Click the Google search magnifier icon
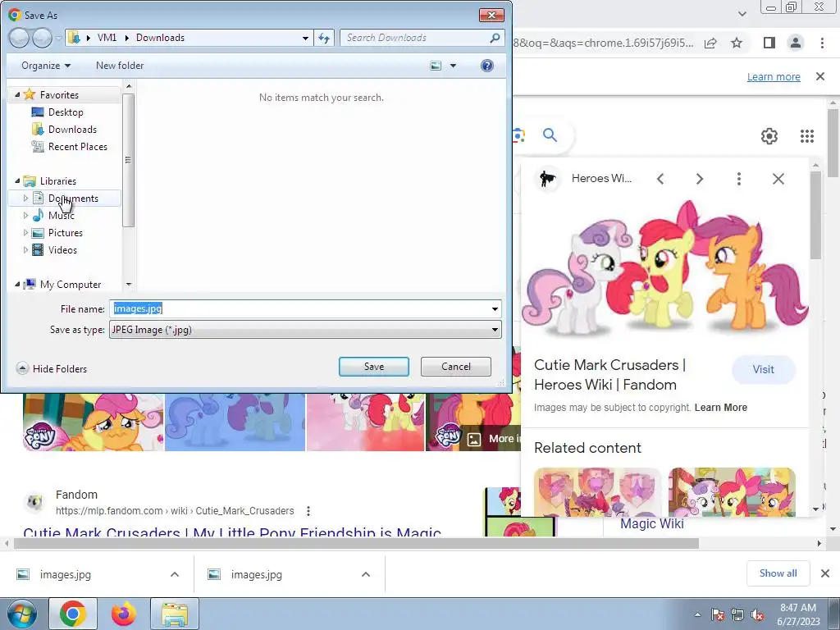Screen dimensions: 840x630 (550, 135)
